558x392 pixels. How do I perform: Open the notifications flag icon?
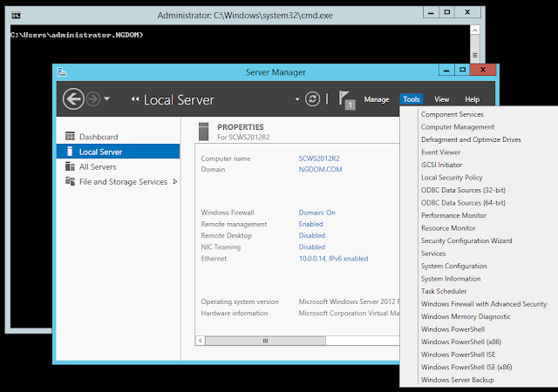347,99
